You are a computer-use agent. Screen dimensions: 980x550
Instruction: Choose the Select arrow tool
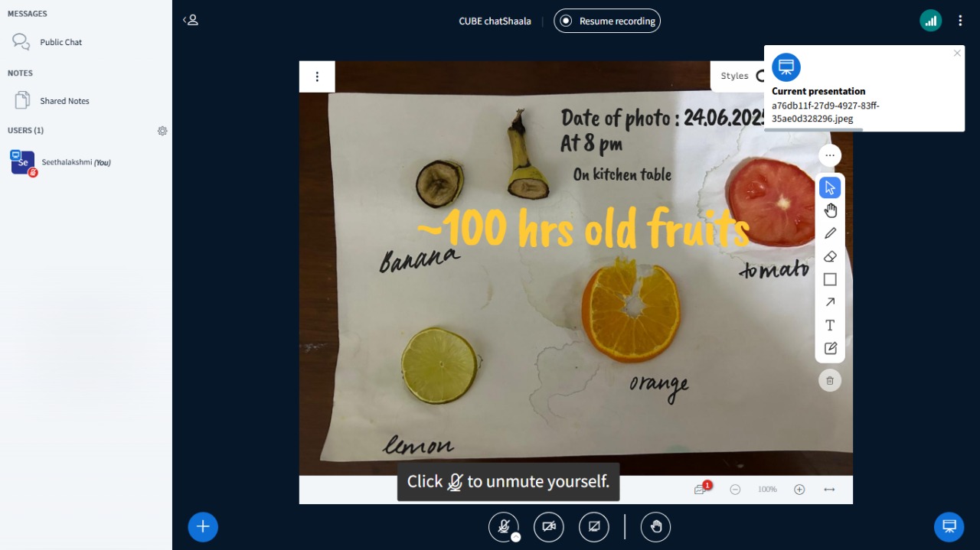[x=830, y=187]
